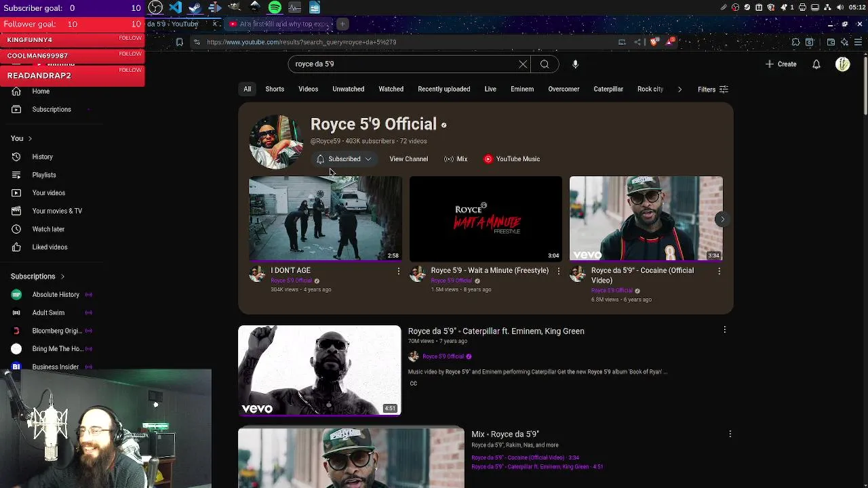Open History in the sidebar
Screen dimensions: 868x488
(x=42, y=157)
